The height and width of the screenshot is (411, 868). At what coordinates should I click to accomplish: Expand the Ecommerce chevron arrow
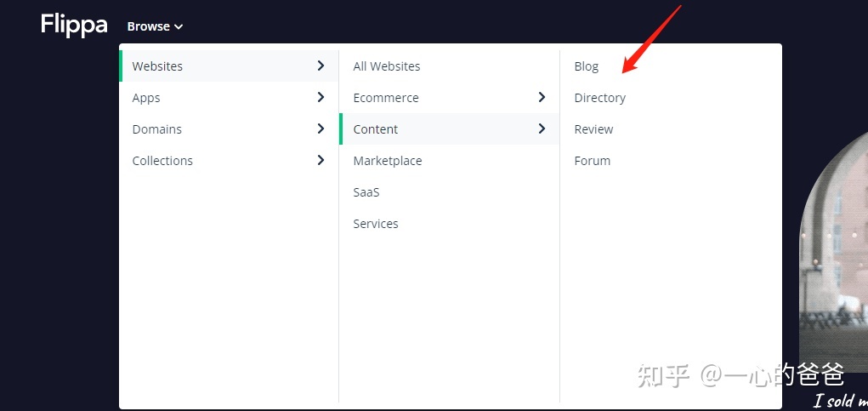pyautogui.click(x=542, y=98)
